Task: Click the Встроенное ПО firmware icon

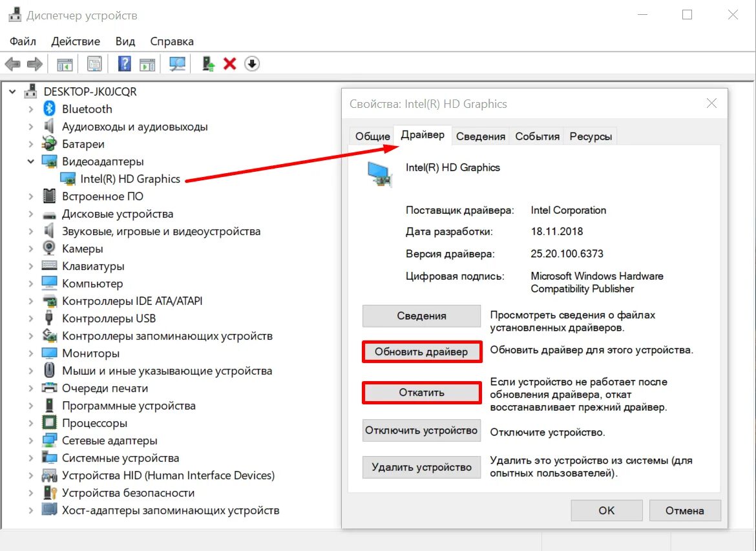Action: point(49,196)
